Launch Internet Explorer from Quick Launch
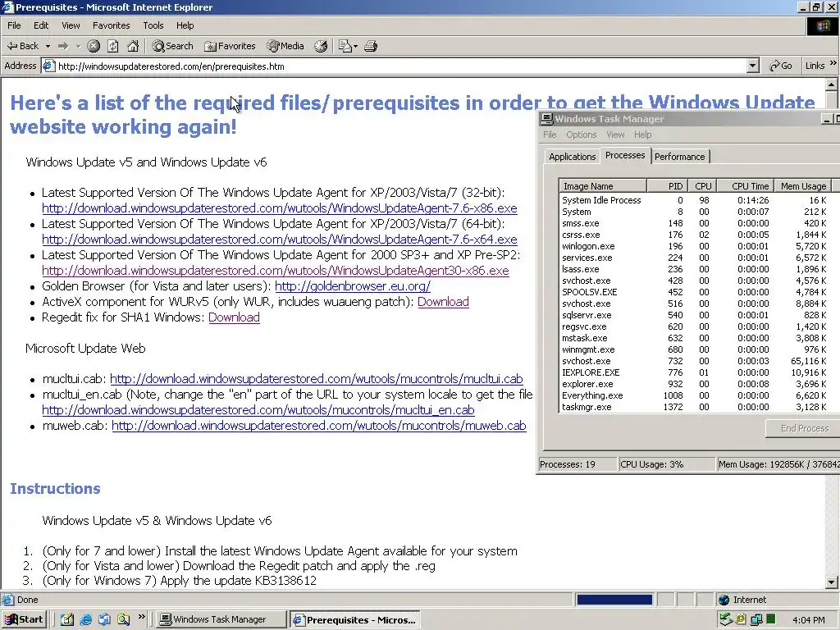840x630 pixels. pyautogui.click(x=85, y=619)
